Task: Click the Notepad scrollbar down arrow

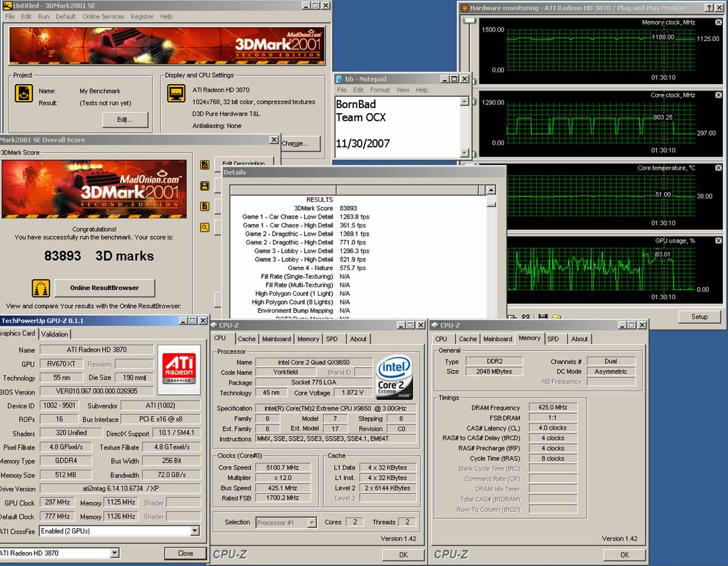Action: (464, 153)
